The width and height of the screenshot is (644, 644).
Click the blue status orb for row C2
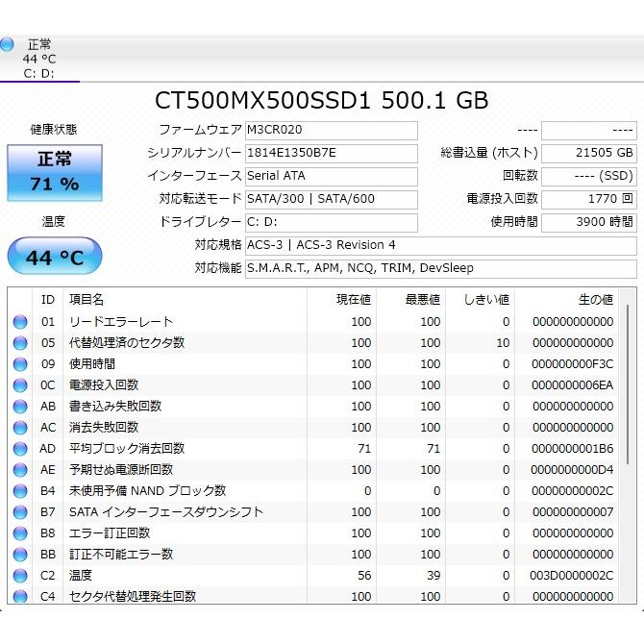(x=20, y=576)
